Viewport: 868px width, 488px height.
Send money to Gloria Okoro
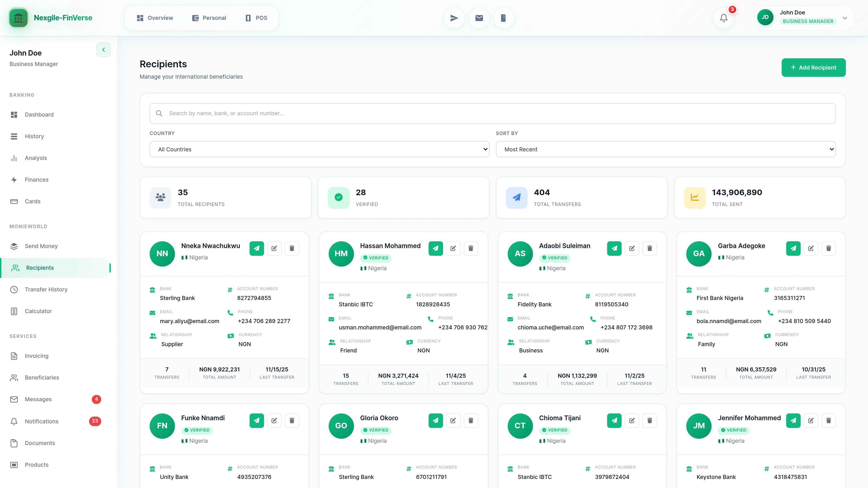click(435, 421)
